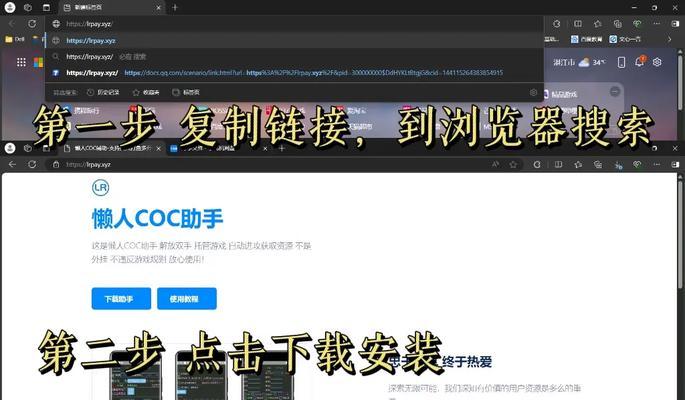The width and height of the screenshot is (685, 400).
Task: Click the LR logo on the 懒人COC助手 page
Action: (x=100, y=188)
